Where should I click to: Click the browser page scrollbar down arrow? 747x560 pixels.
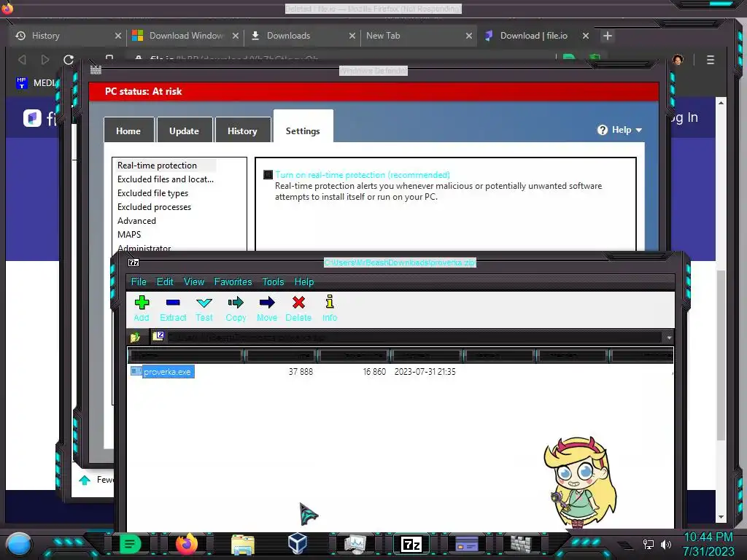coord(721,517)
